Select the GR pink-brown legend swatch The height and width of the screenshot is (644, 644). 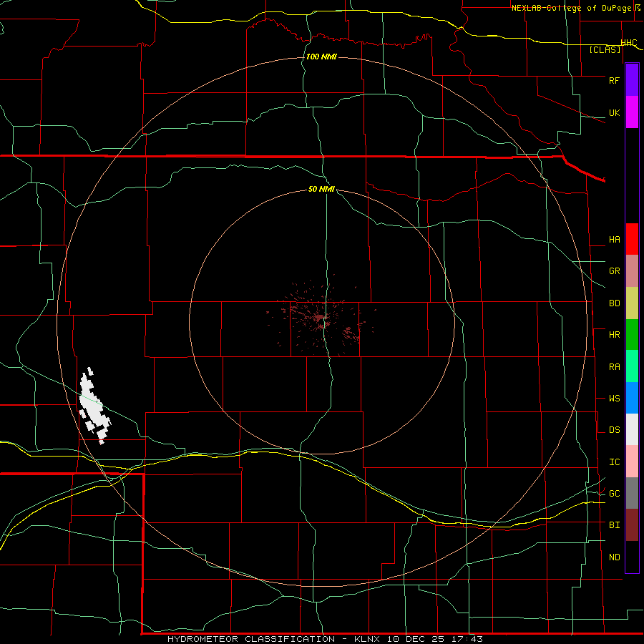coord(632,271)
